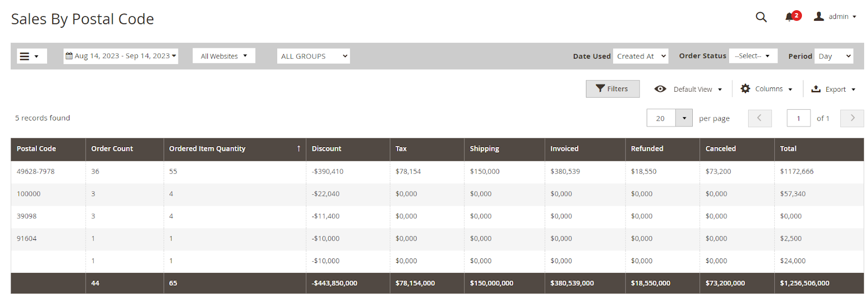Open the hamburger report menu icon
Image resolution: width=868 pixels, height=304 pixels.
click(25, 56)
